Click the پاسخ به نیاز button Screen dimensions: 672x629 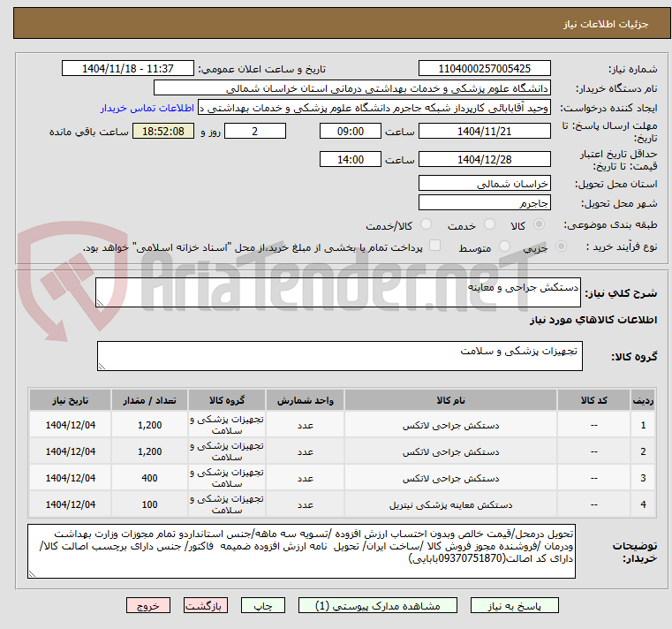tap(514, 606)
